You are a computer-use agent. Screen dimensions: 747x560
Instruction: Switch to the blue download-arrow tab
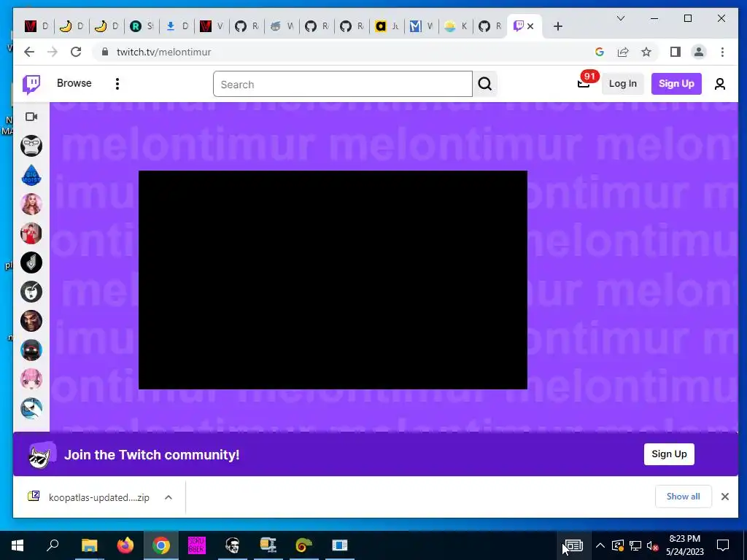(x=177, y=26)
